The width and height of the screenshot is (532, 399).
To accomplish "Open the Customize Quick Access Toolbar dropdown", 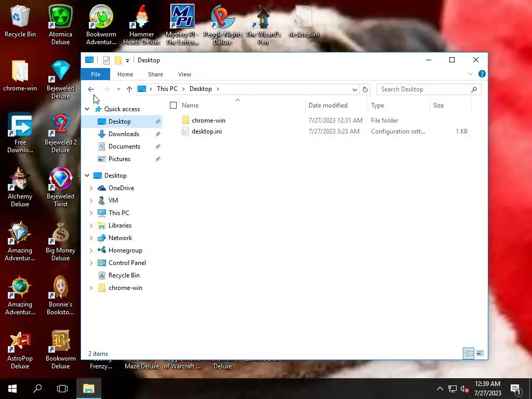I will pyautogui.click(x=128, y=61).
